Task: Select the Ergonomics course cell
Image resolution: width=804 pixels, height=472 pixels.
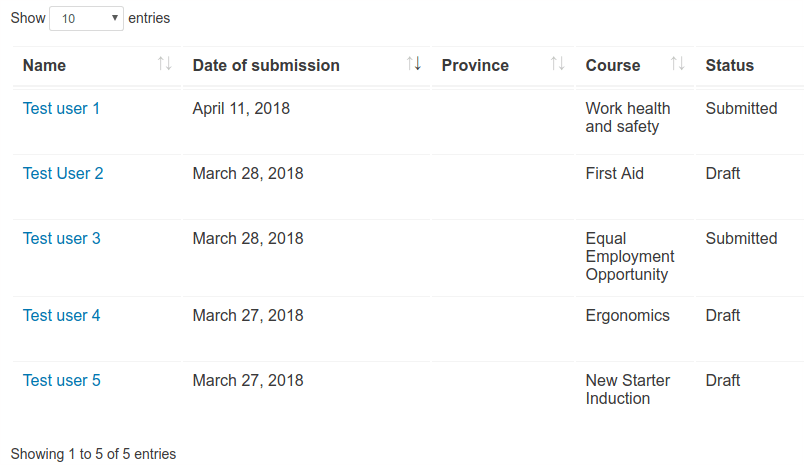Action: tap(628, 316)
